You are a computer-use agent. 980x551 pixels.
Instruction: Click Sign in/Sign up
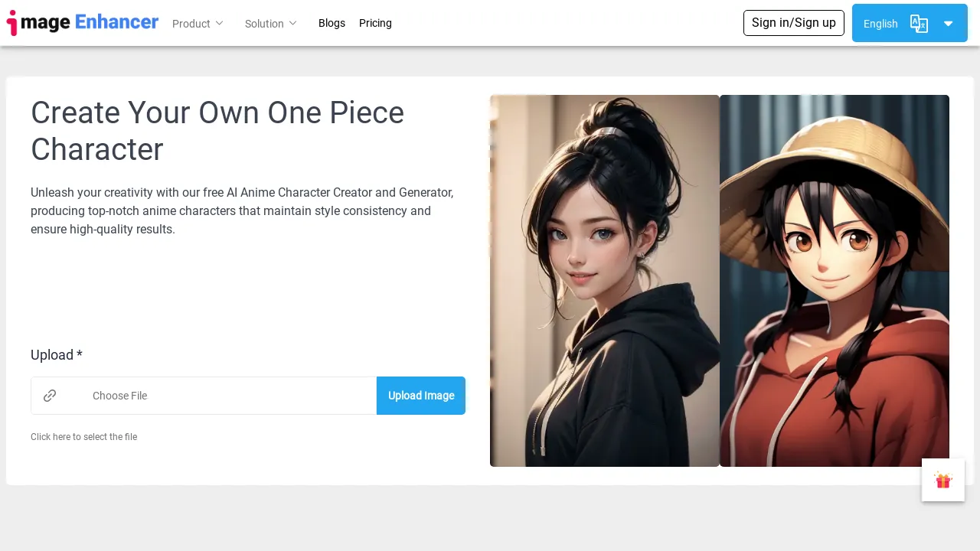point(793,23)
